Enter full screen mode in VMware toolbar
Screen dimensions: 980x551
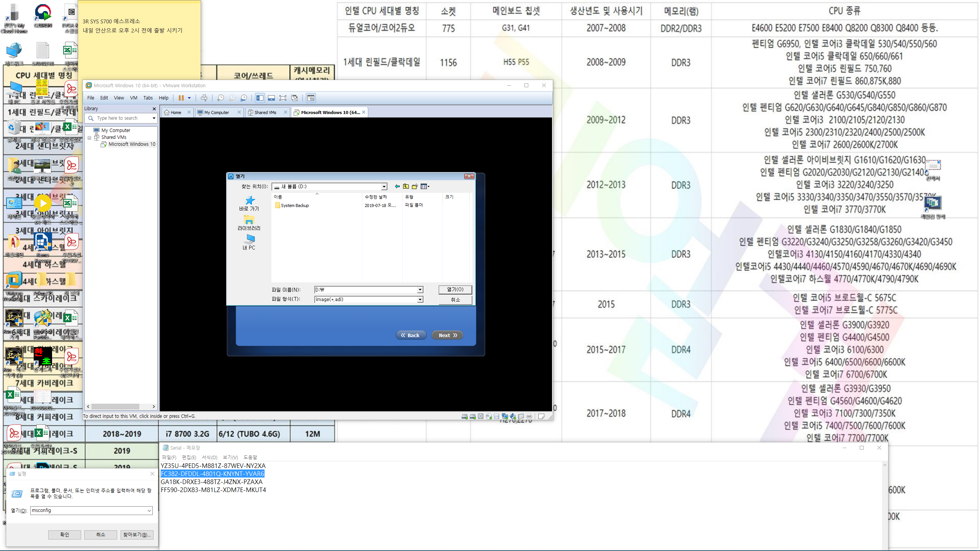[283, 98]
